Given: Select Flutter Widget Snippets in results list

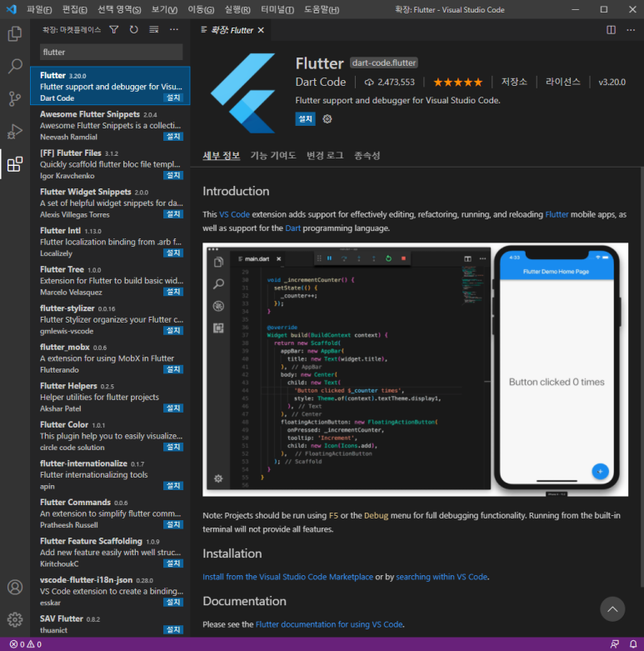Looking at the screenshot, I should pos(110,203).
